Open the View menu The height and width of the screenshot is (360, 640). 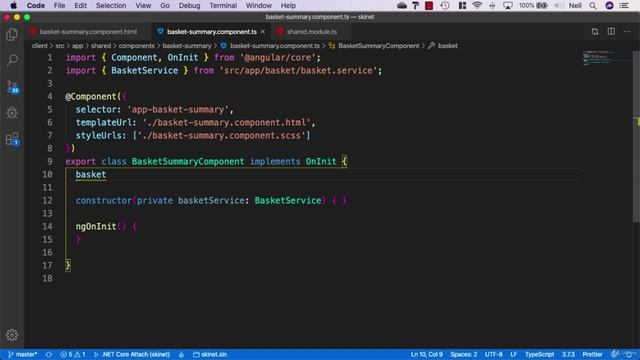click(143, 5)
